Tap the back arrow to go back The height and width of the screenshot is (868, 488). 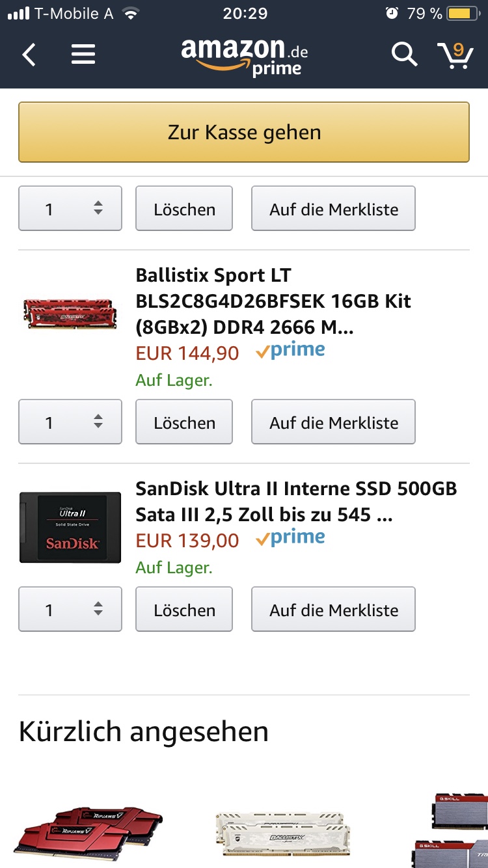point(29,55)
